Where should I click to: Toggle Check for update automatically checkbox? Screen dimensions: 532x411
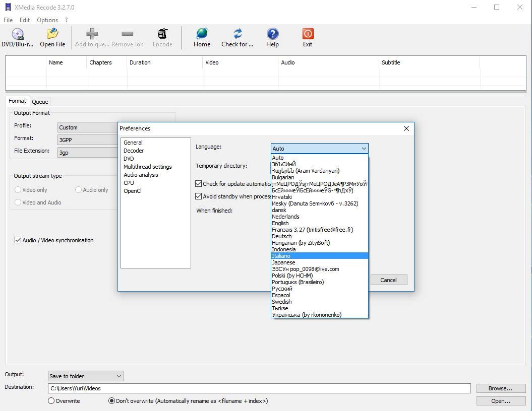point(199,184)
